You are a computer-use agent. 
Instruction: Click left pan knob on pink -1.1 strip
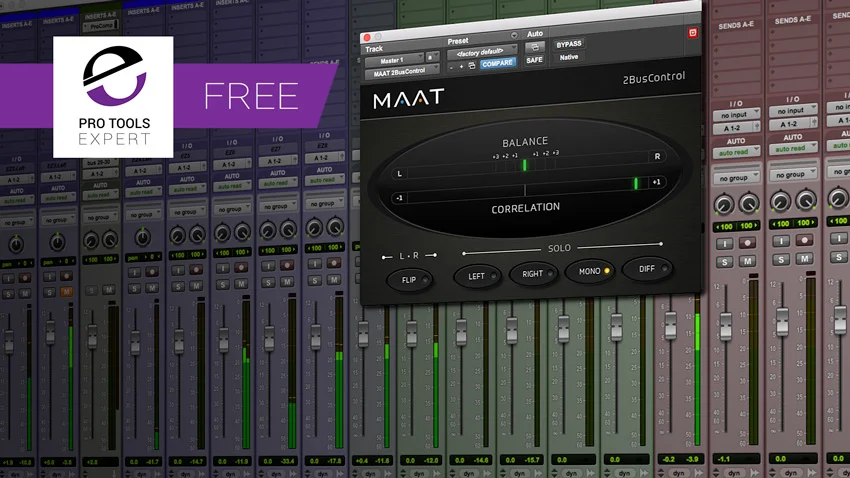(723, 205)
